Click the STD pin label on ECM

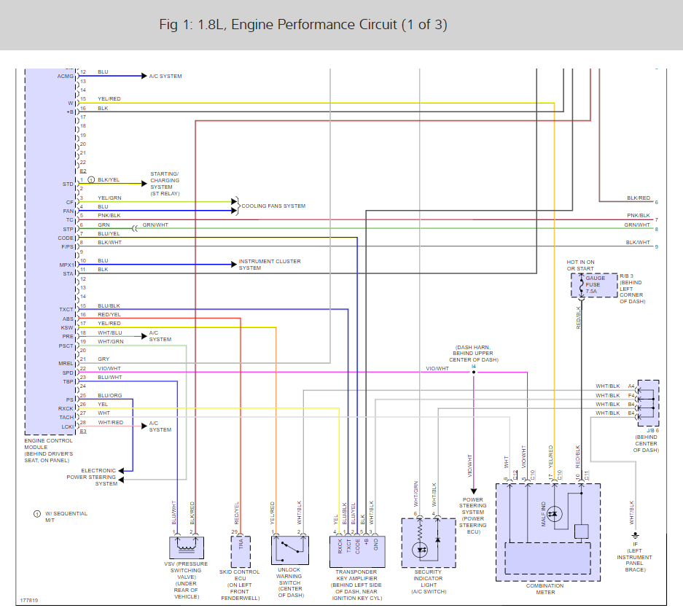click(68, 184)
